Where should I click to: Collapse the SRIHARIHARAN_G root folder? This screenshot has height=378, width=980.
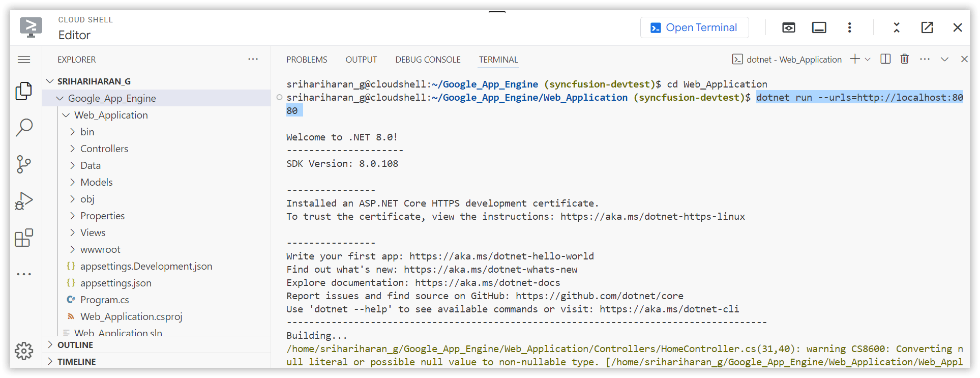click(x=50, y=81)
